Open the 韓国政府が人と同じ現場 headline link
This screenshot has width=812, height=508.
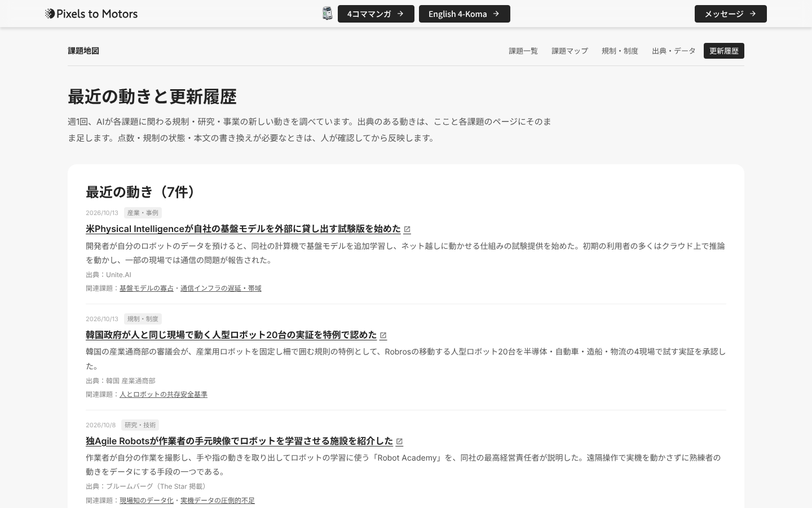point(231,335)
